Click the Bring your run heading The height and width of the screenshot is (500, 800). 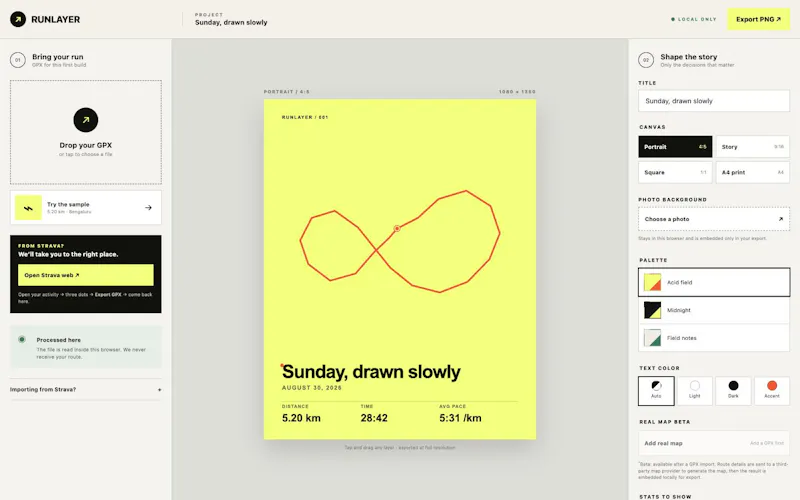pos(58,57)
